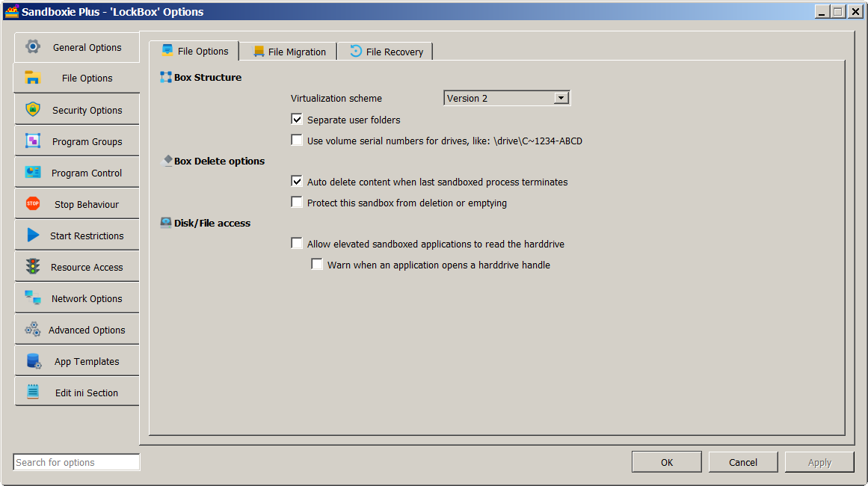Viewport: 868px width, 486px height.
Task: Switch to the File Recovery tab
Action: point(386,52)
